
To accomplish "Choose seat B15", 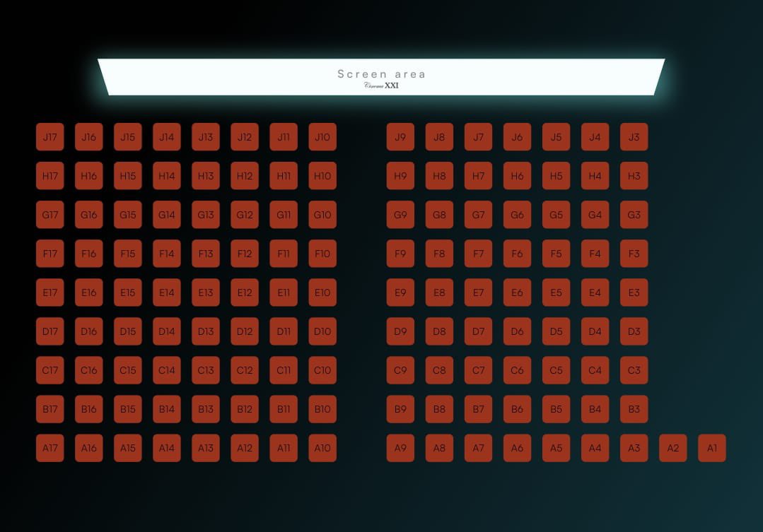I will pos(128,409).
